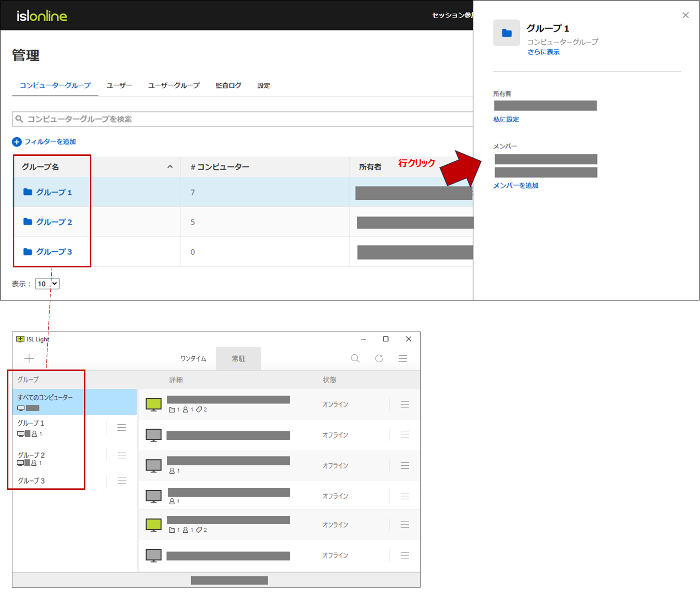Click the large folder icon in details panel

pyautogui.click(x=506, y=33)
